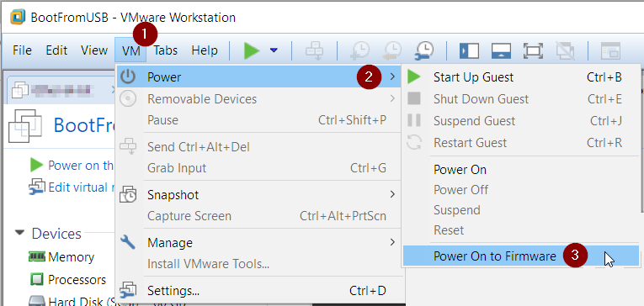The image size is (644, 306).
Task: Expand the Snapshot submenu
Action: (258, 195)
